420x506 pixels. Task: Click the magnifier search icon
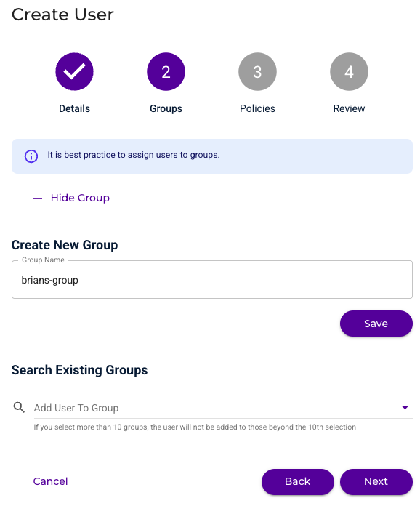(x=19, y=407)
